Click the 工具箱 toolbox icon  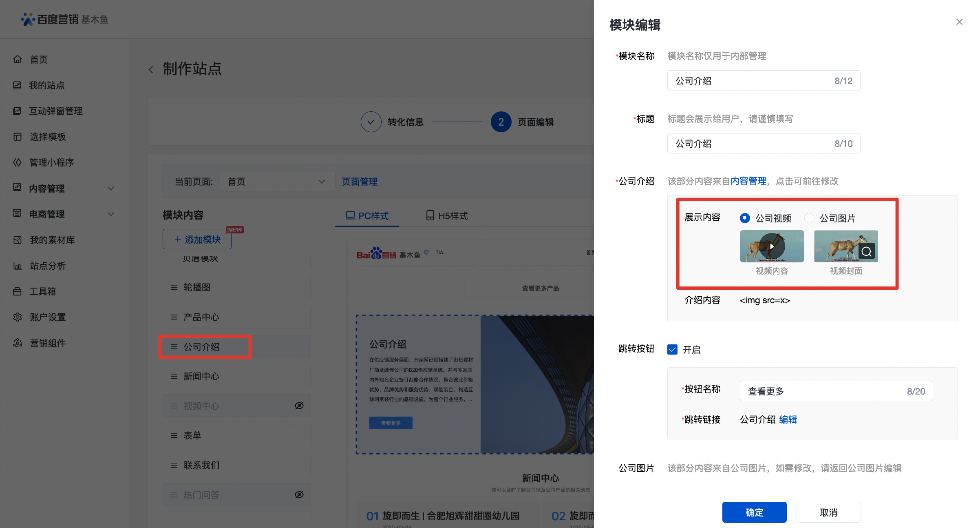tap(18, 291)
